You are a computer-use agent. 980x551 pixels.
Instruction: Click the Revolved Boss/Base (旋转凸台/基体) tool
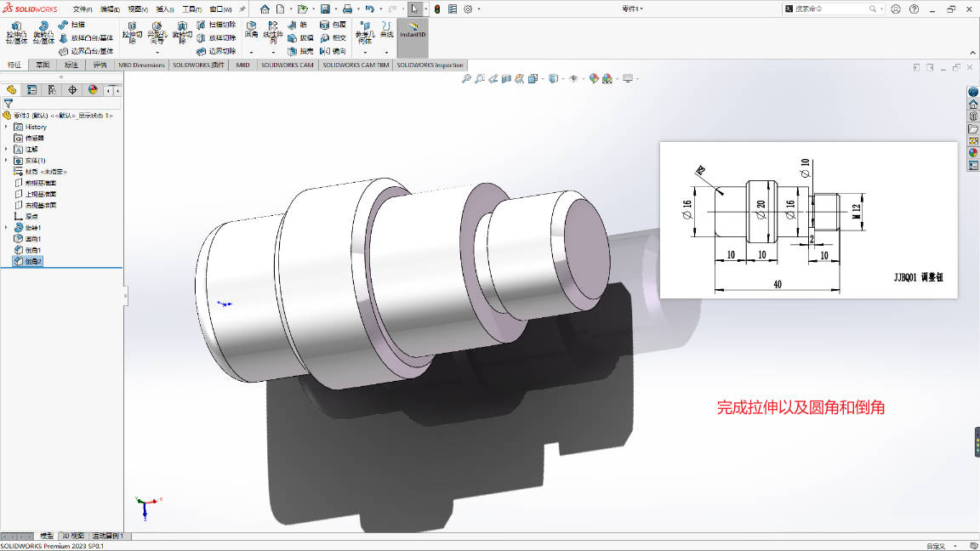(43, 32)
